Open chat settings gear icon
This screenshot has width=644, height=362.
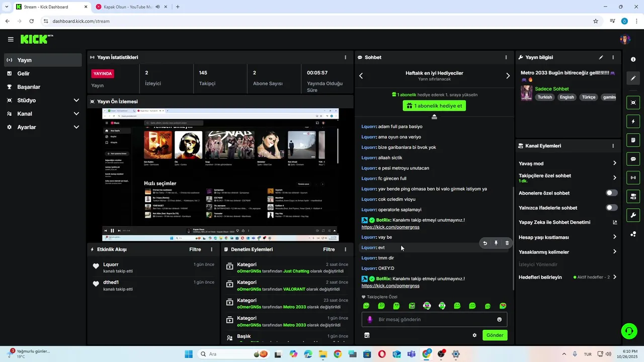pos(474,335)
